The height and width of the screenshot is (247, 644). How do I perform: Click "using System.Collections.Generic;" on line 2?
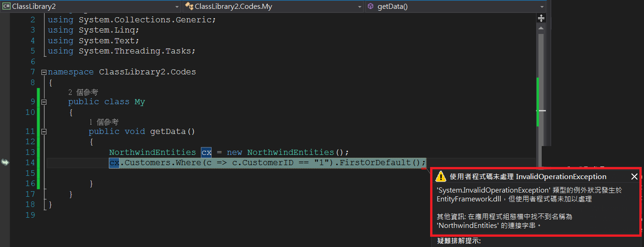coord(132,20)
